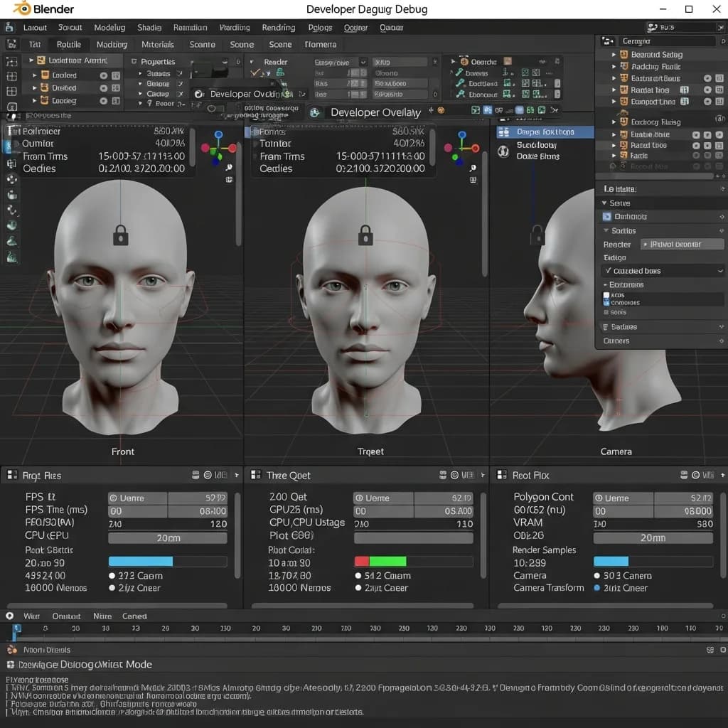Click the Debug Mode header icon at bottom
728x728 pixels.
tap(11, 665)
